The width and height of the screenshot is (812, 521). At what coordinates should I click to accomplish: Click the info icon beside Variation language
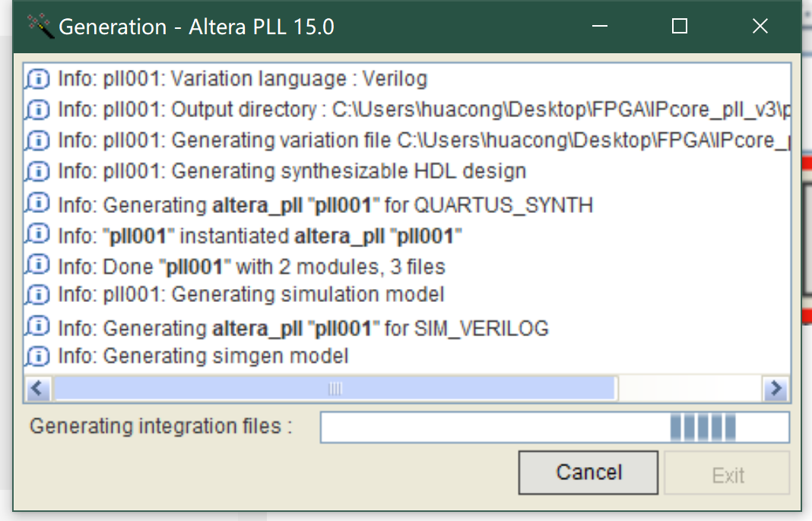(38, 79)
